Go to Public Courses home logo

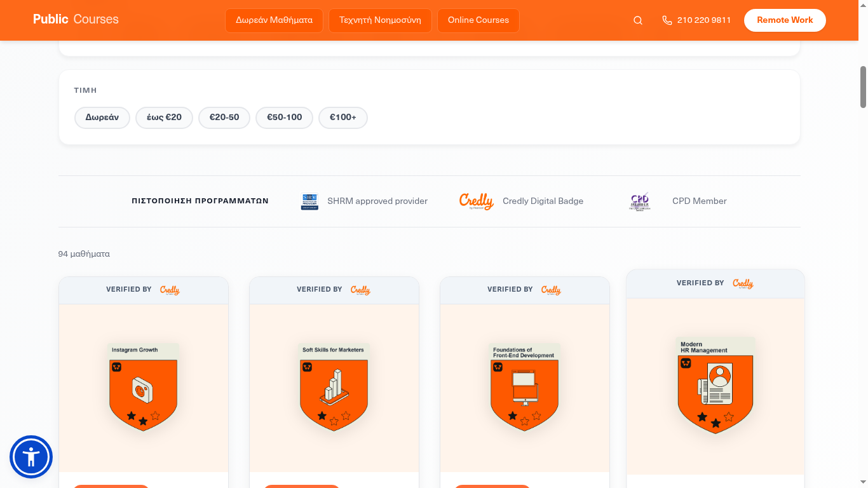[x=76, y=20]
